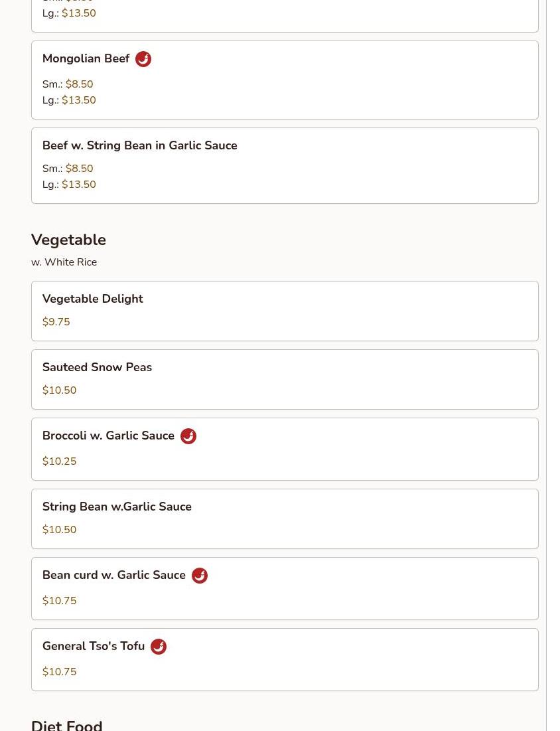560x731 pixels.
Task: Select Broccoli w. Garlic Sauce title
Action: (108, 436)
